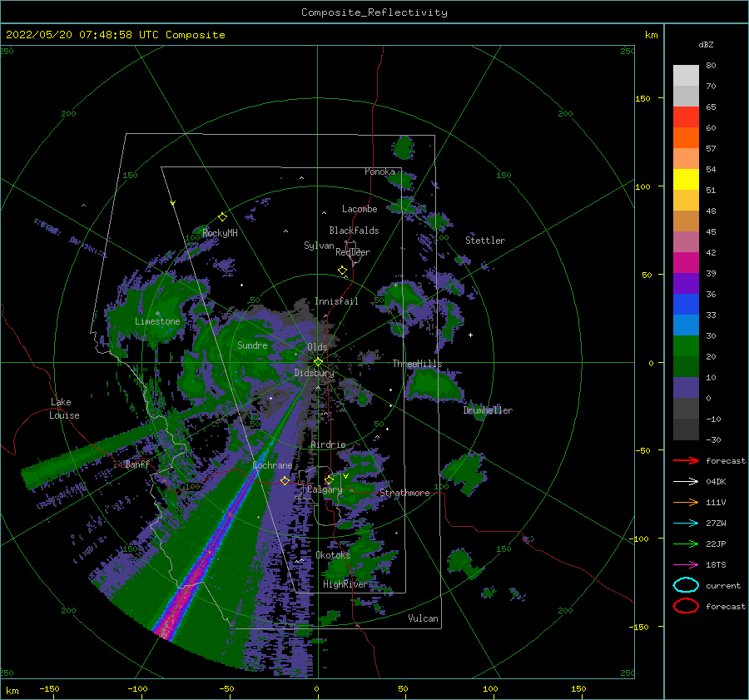Click the 18TS legend text
Screen dimensions: 749x700
716,565
